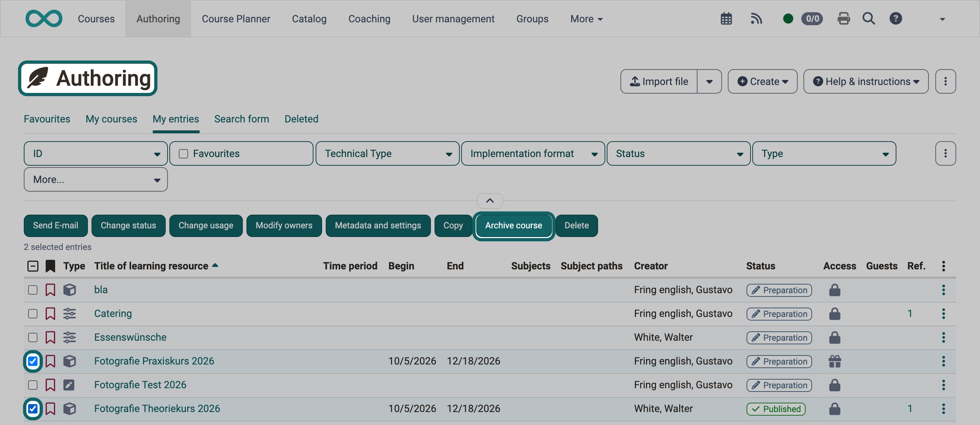Viewport: 980px width, 425px height.
Task: Open the Technical Type filter dropdown
Action: [x=387, y=153]
